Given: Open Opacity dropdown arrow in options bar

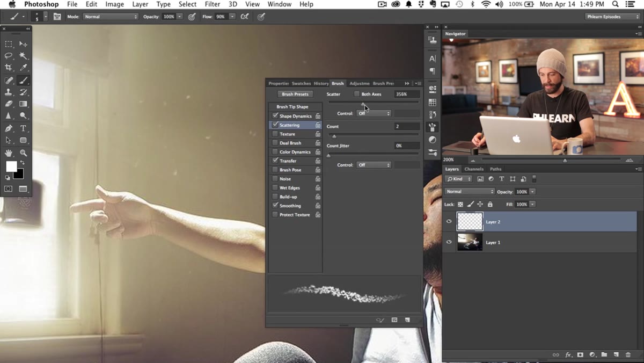Looking at the screenshot, I should coord(180,17).
